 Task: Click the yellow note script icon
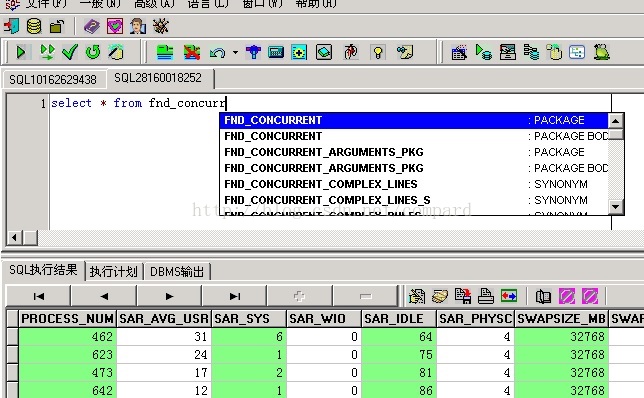click(405, 53)
